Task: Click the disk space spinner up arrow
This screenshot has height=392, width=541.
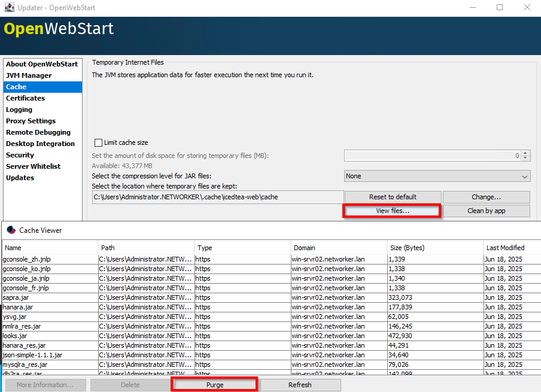Action: (x=525, y=153)
